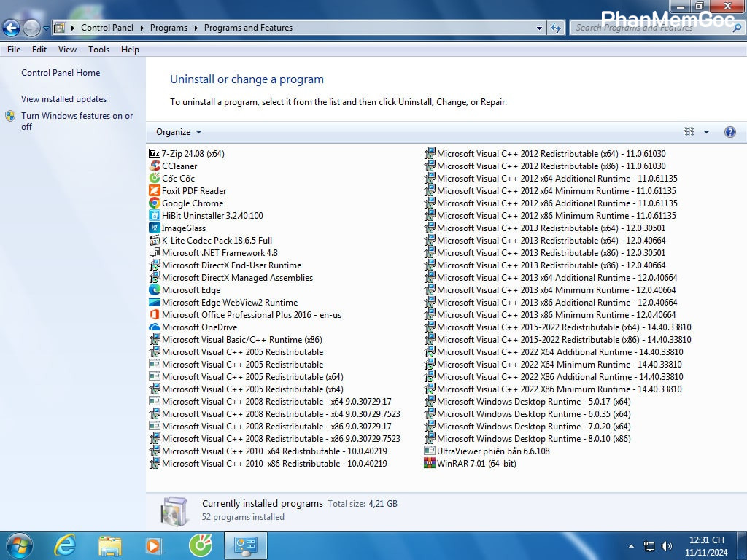Click the Foxit PDF Reader icon
Image resolution: width=747 pixels, height=560 pixels.
tap(154, 191)
